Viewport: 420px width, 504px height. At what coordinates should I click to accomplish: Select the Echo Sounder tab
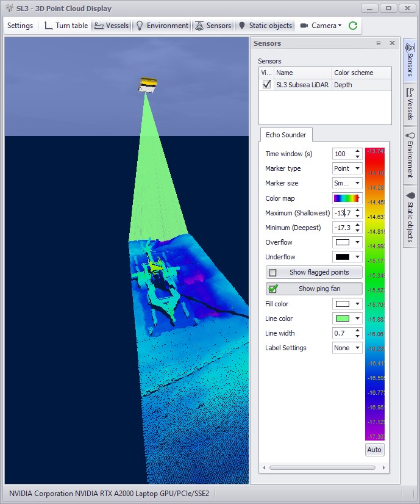click(286, 135)
